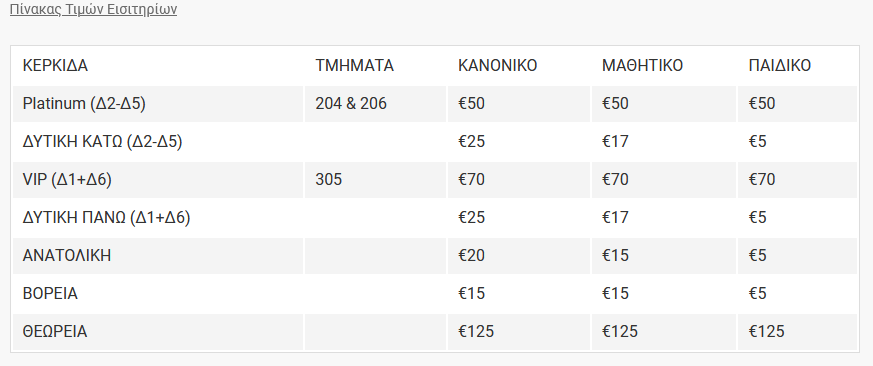873x366 pixels.
Task: Click the ΒΟΡΕΙΑ row label
Action: [50, 293]
